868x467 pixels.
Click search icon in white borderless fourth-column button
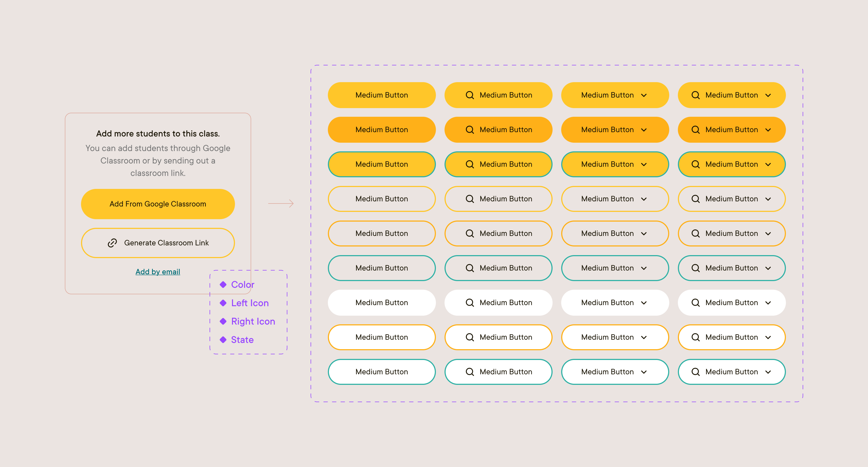pos(695,302)
